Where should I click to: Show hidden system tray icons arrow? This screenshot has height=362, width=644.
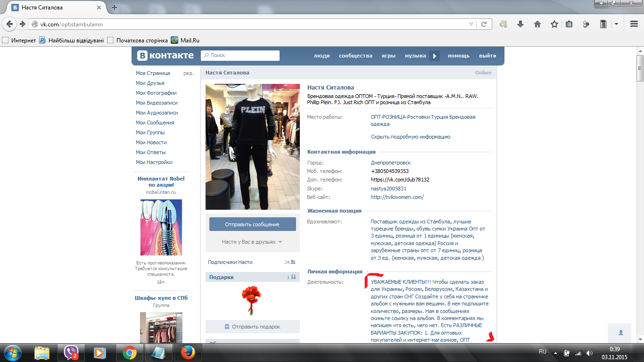[x=556, y=353]
